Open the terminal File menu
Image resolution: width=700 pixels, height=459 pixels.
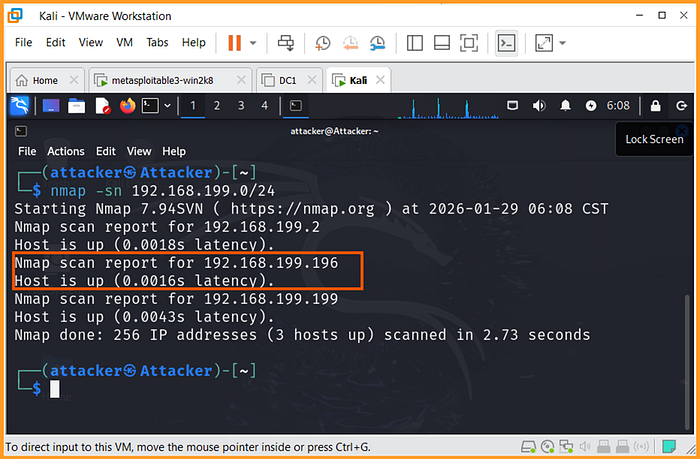point(27,151)
